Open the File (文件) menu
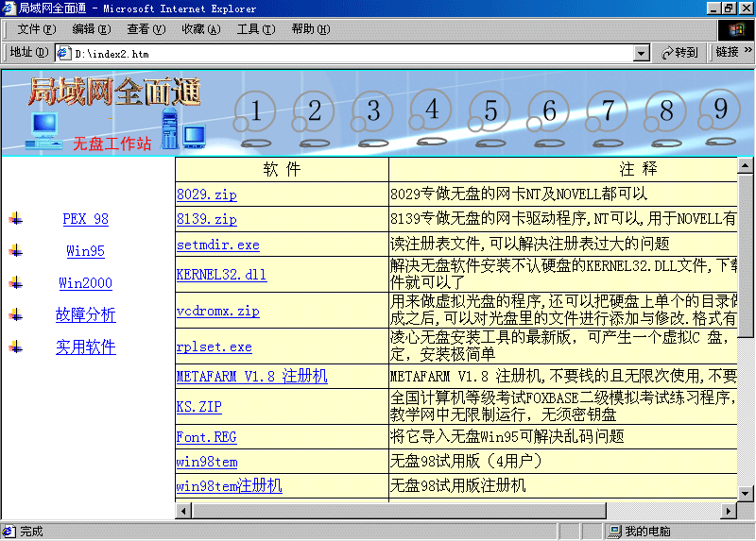 pyautogui.click(x=36, y=29)
